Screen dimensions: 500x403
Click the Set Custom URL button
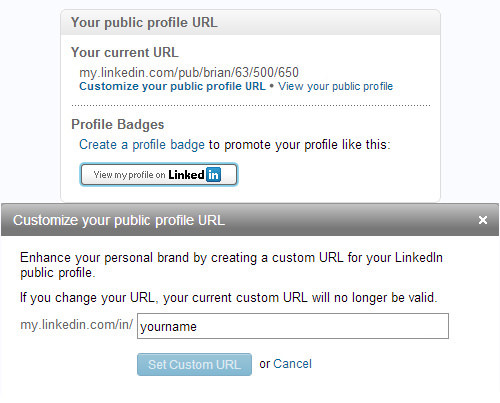[194, 364]
